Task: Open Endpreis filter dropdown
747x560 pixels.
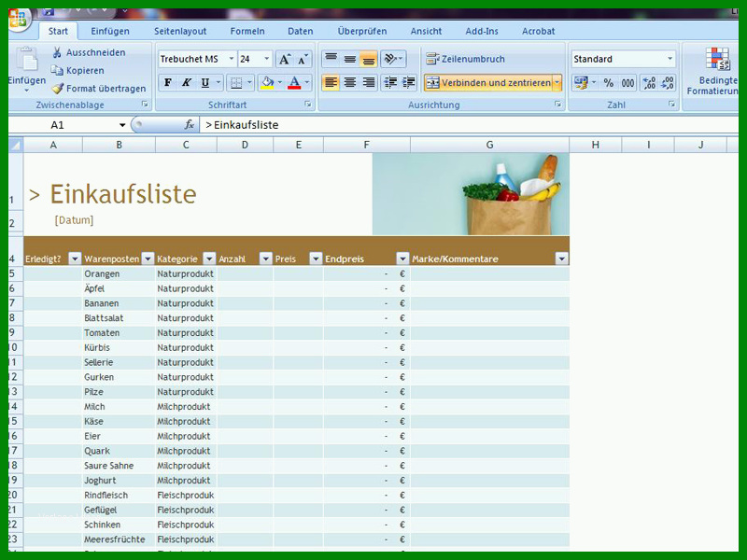Action: click(402, 259)
